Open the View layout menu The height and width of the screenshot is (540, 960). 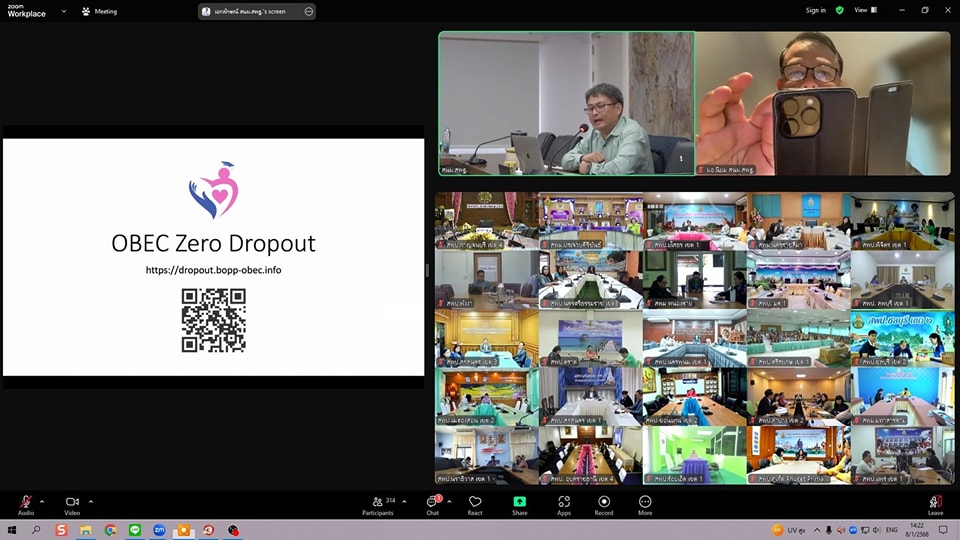pyautogui.click(x=866, y=10)
